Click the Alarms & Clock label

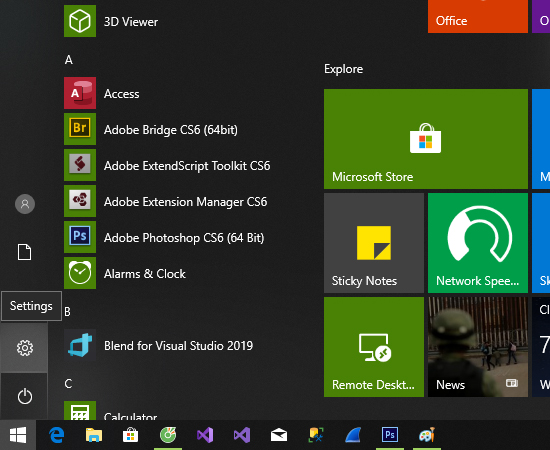click(145, 274)
